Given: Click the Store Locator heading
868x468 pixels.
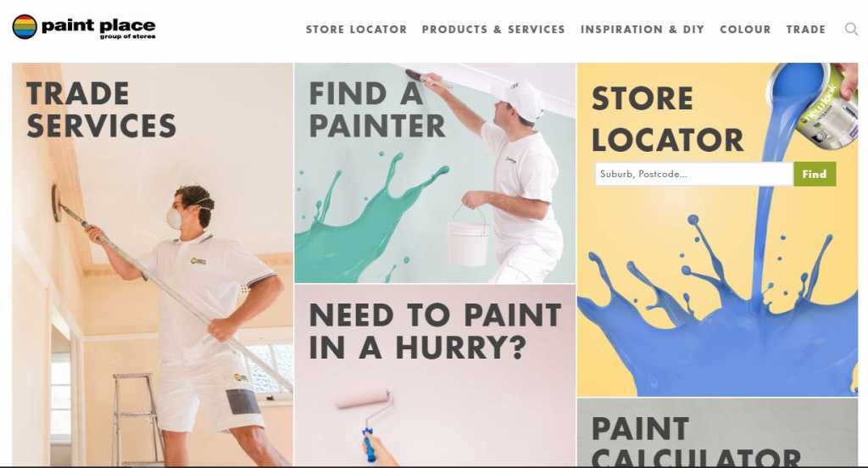Looking at the screenshot, I should click(667, 119).
